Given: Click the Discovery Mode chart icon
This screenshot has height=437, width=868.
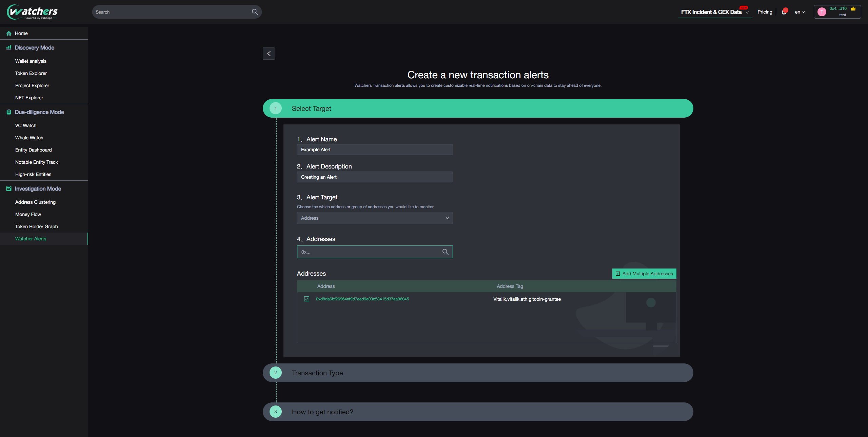Looking at the screenshot, I should 9,47.
